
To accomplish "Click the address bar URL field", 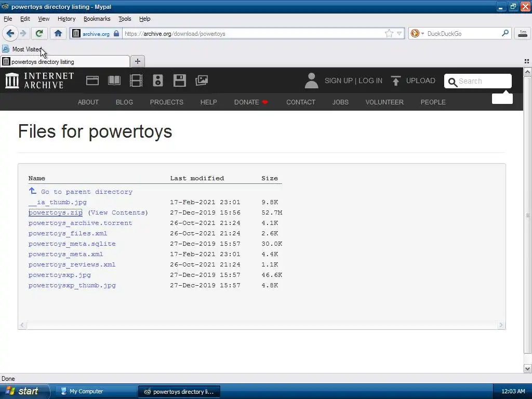I will click(x=253, y=34).
